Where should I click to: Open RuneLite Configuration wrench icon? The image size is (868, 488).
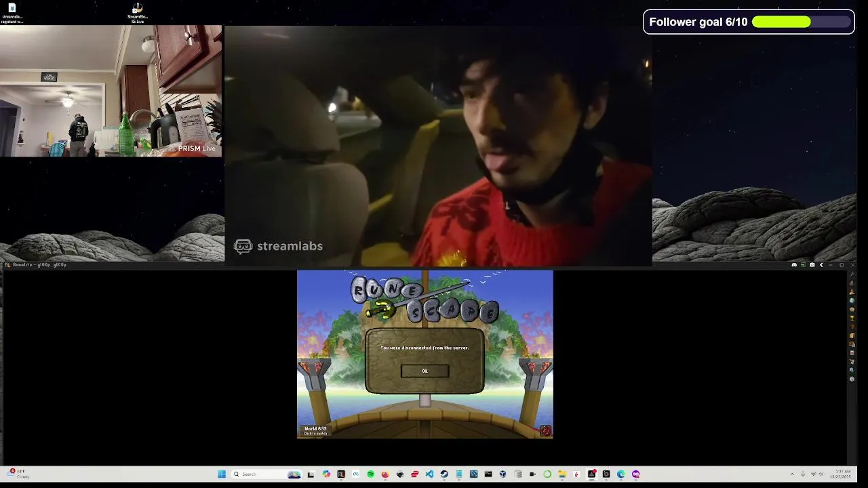852,274
